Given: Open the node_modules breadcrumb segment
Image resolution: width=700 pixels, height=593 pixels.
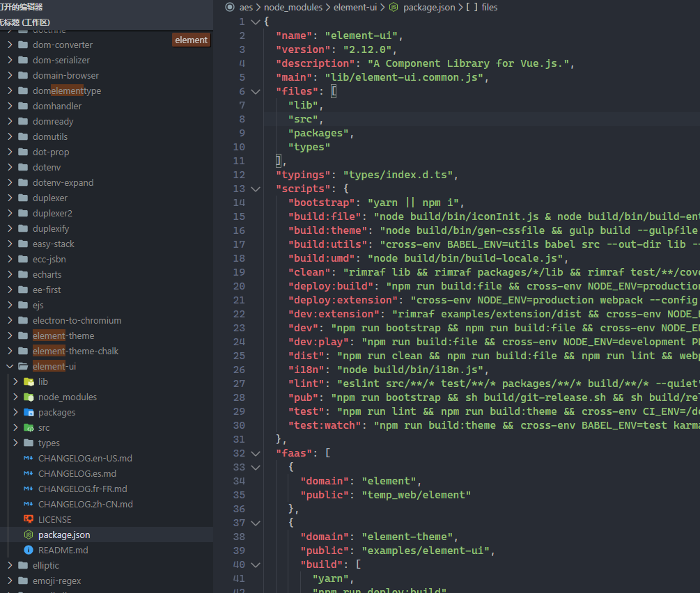Looking at the screenshot, I should click(x=293, y=7).
